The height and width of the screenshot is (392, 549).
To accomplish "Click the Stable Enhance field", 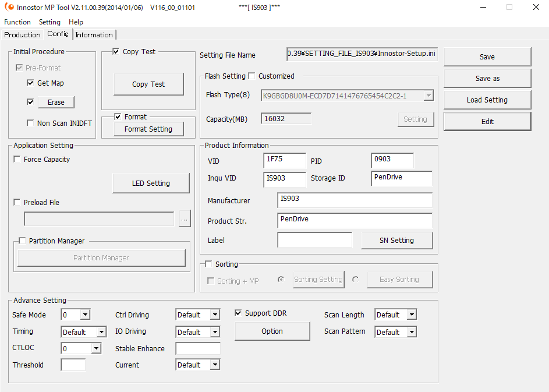I will coord(198,348).
